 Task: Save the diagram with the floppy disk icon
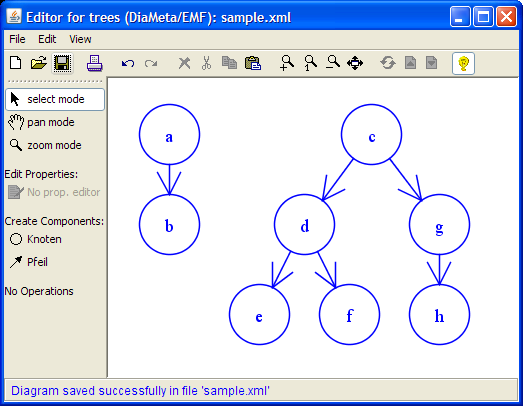point(62,63)
